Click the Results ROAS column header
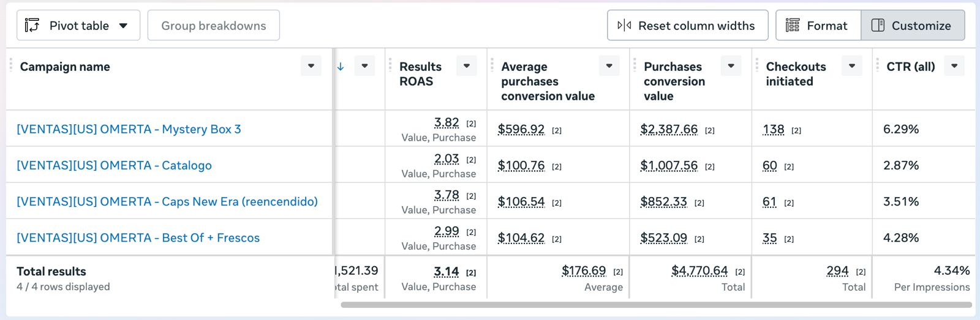The height and width of the screenshot is (320, 980). (420, 74)
